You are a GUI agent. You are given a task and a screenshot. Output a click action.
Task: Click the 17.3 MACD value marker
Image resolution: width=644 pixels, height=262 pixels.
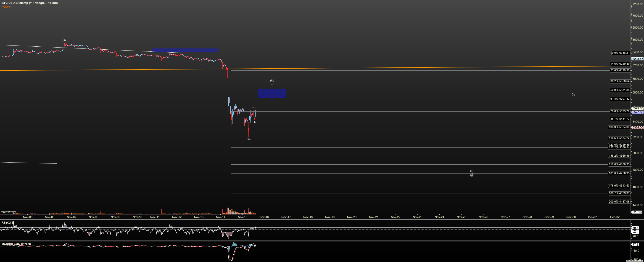[x=635, y=244]
